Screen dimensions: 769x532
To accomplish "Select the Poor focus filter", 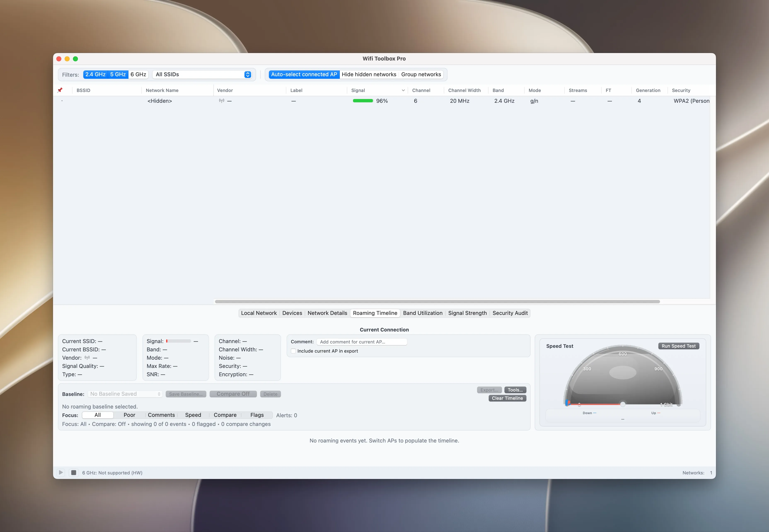I will pyautogui.click(x=129, y=415).
